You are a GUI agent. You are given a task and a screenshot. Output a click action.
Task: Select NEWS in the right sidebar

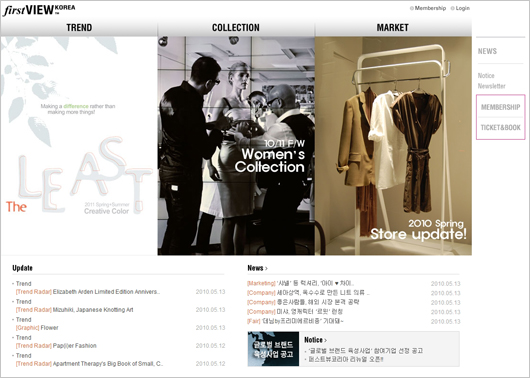[x=487, y=51]
